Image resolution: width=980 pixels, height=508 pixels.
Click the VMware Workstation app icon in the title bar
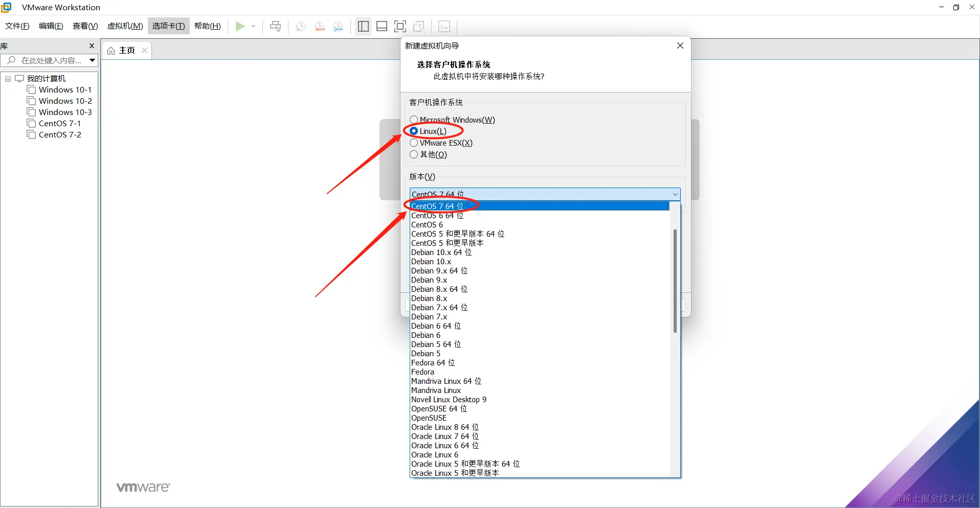point(7,7)
